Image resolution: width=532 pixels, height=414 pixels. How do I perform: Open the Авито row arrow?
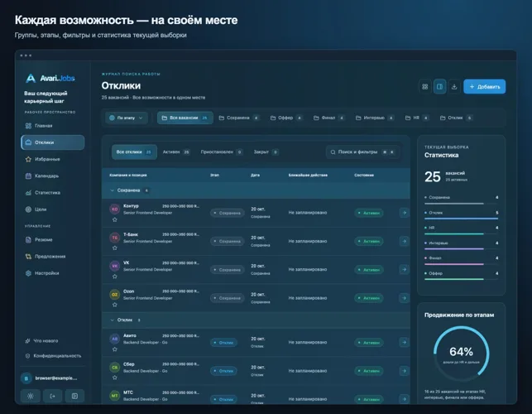(x=404, y=342)
